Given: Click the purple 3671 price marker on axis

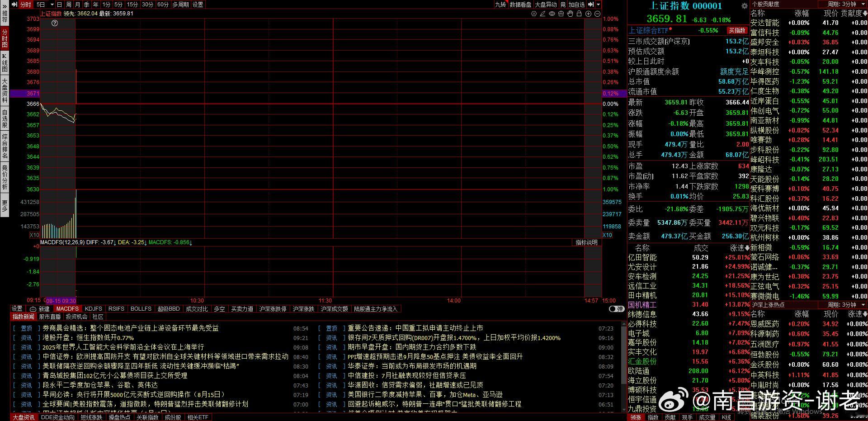Looking at the screenshot, I should pos(25,93).
